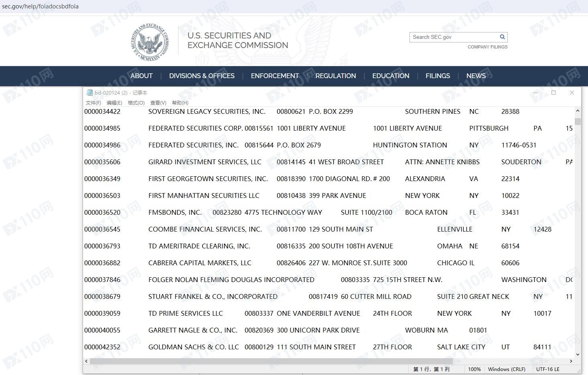
Task: Click CIK number 0000034422
Action: click(x=102, y=111)
